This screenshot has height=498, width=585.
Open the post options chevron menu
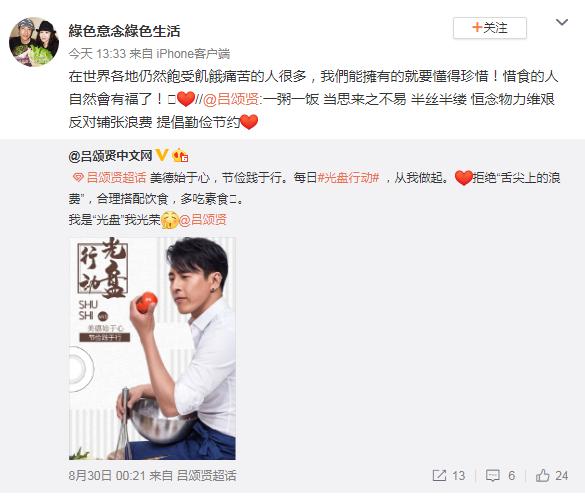[x=561, y=23]
